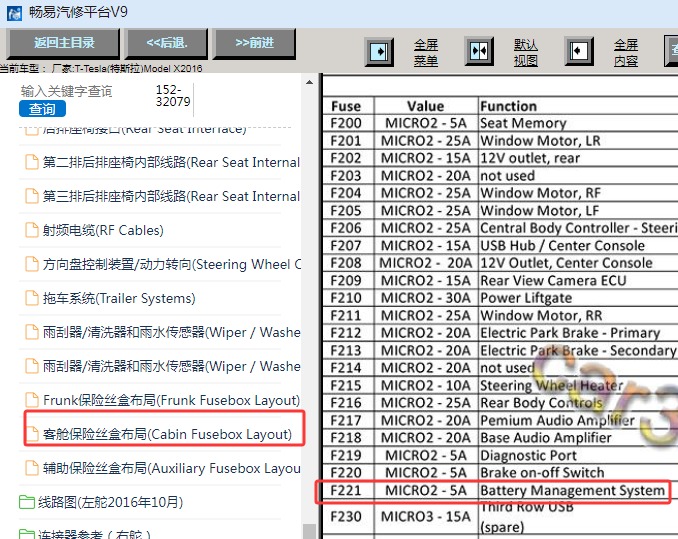
Task: Click the 'Value' column header
Action: click(x=425, y=106)
